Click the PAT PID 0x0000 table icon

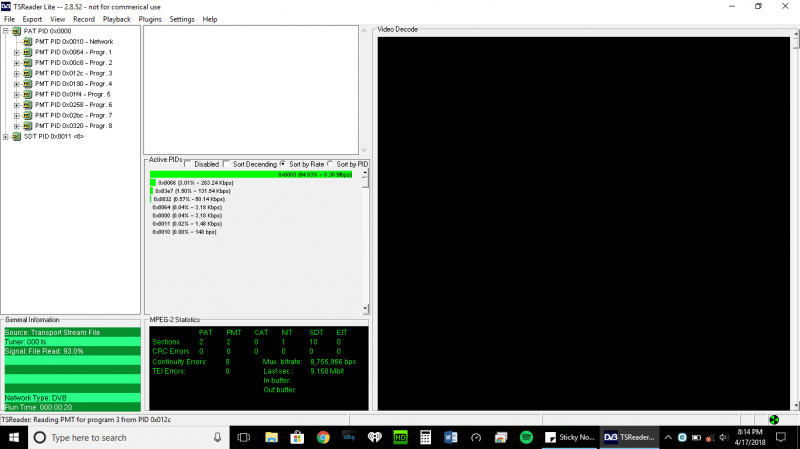coord(16,31)
